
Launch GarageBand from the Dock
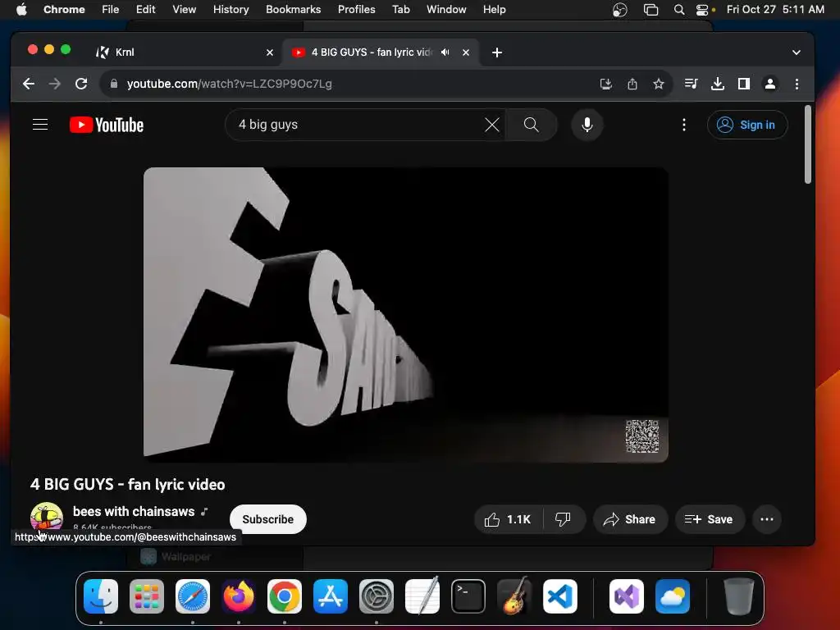click(x=514, y=596)
